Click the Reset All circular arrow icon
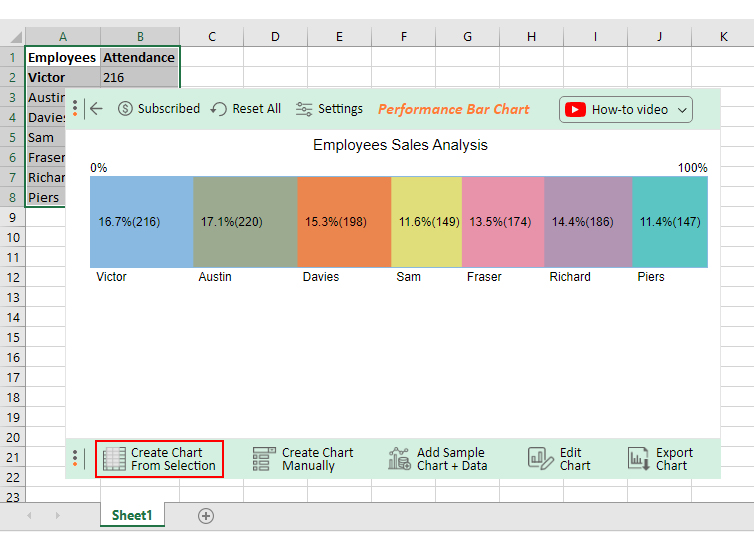The image size is (754, 552). (219, 109)
